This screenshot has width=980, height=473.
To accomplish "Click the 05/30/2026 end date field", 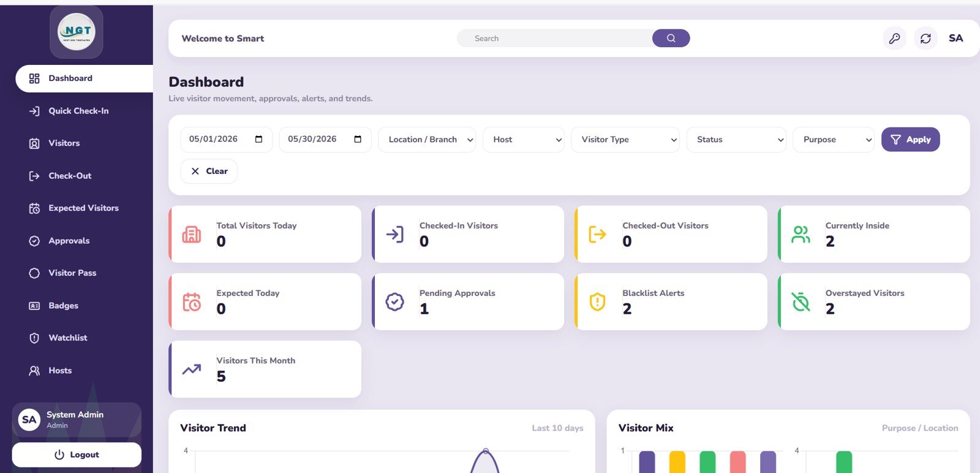I will pos(325,140).
